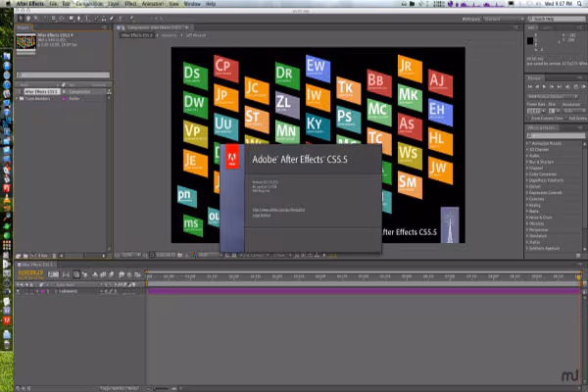Hide the elements layer with eye toggle
This screenshot has height=392, width=588.
click(18, 291)
